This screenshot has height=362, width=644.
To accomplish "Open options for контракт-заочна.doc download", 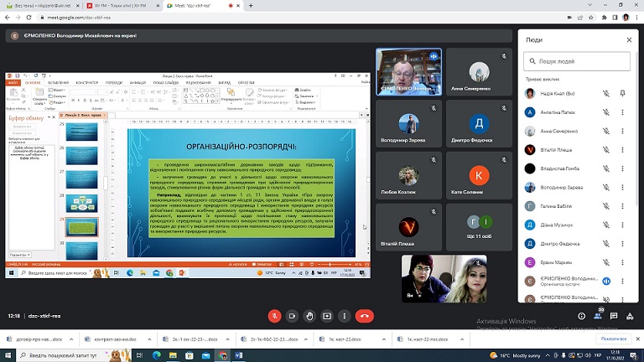I will pos(149,339).
